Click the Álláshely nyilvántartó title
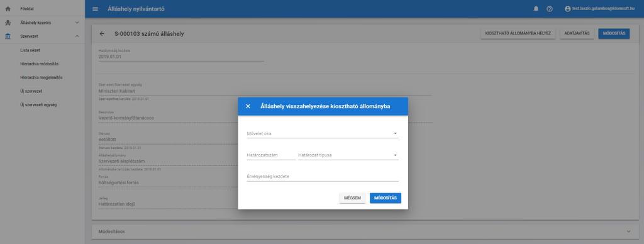The width and height of the screenshot is (644, 244). (x=136, y=9)
